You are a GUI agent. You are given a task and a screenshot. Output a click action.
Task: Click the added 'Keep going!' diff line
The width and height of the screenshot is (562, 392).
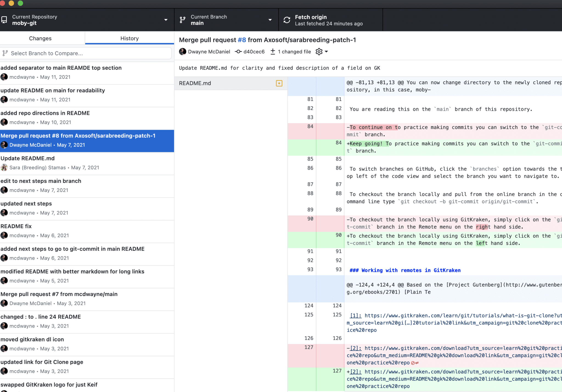click(x=453, y=147)
